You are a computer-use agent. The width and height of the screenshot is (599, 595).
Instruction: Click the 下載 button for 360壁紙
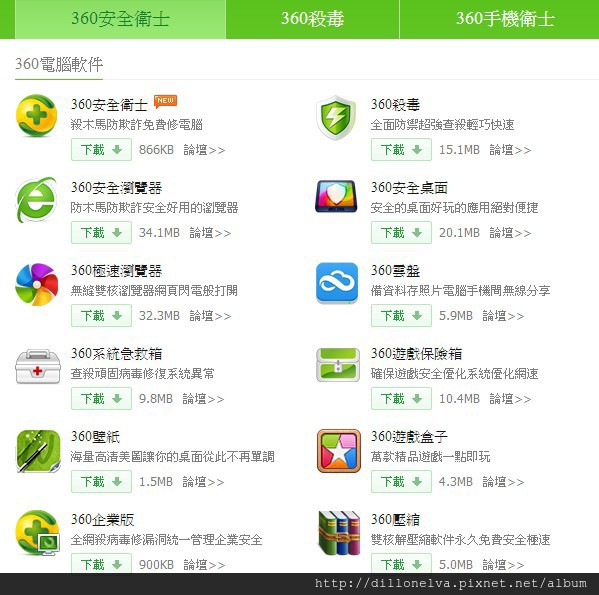point(101,482)
